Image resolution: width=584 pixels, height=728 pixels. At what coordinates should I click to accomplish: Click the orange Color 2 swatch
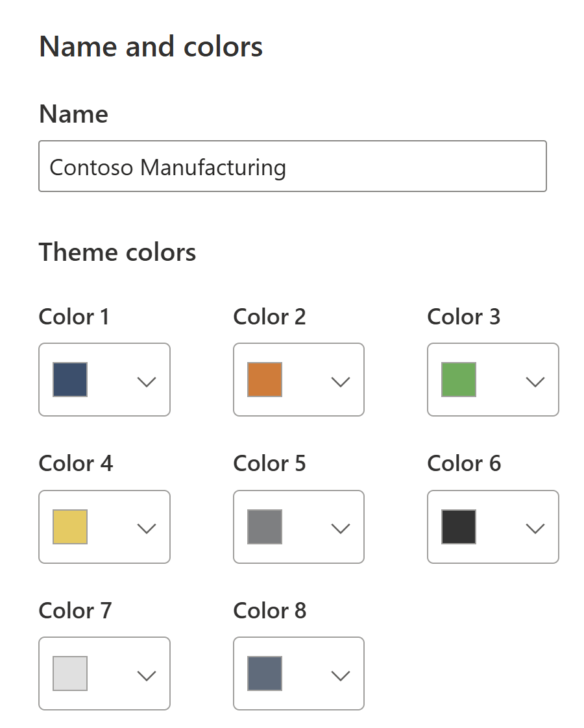point(265,380)
